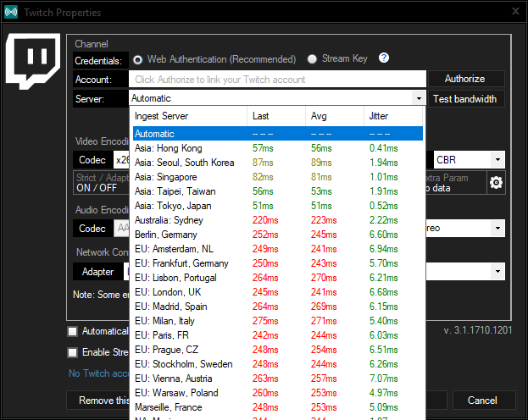Choose Marseille, France server
Viewport: 528px width, 420px height.
tap(278, 407)
